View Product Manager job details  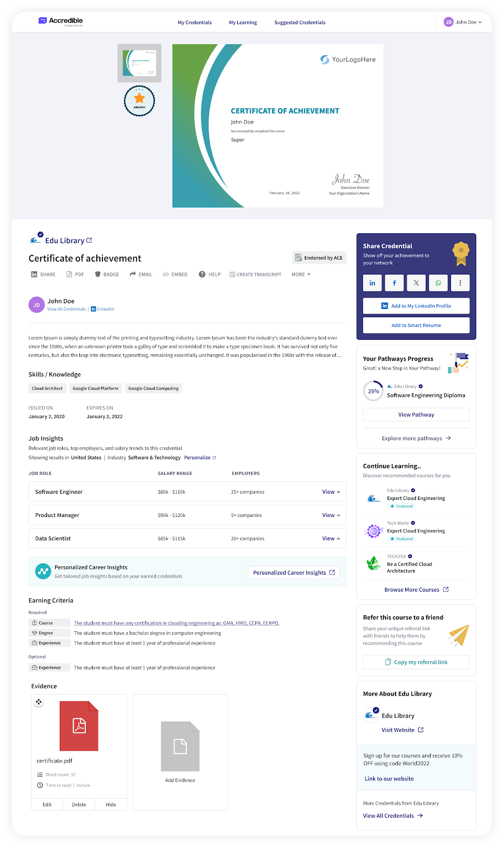point(331,515)
